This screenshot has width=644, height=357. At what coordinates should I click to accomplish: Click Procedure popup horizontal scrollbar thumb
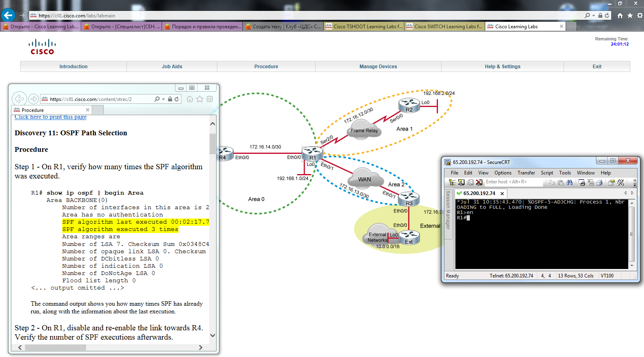click(55, 347)
